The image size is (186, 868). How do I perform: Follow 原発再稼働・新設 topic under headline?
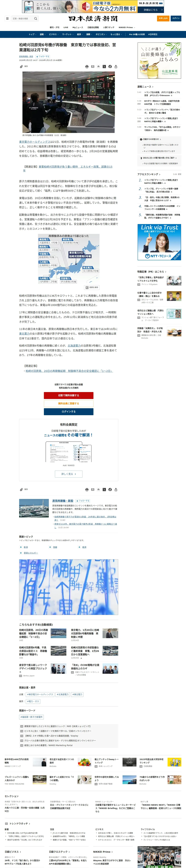click(x=43, y=57)
